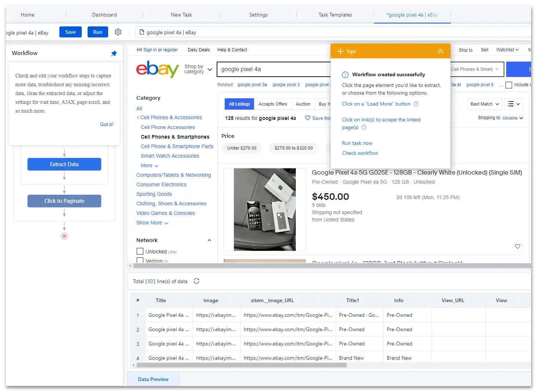Screen dimensions: 537x392
Task: Open the Settings tab
Action: (x=258, y=15)
